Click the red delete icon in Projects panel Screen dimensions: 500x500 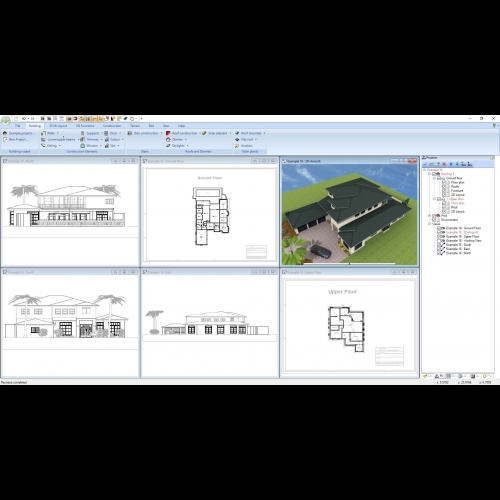(x=444, y=164)
